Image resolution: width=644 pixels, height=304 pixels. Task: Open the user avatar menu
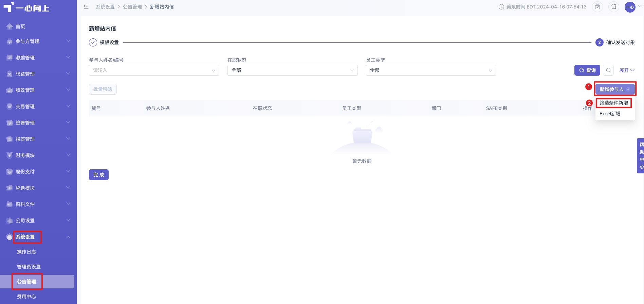pyautogui.click(x=630, y=7)
